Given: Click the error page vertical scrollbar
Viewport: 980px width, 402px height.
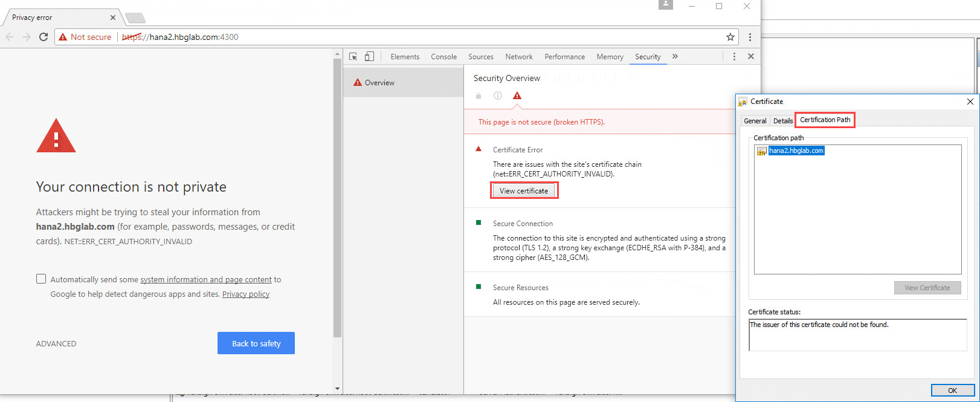Looking at the screenshot, I should (338, 198).
